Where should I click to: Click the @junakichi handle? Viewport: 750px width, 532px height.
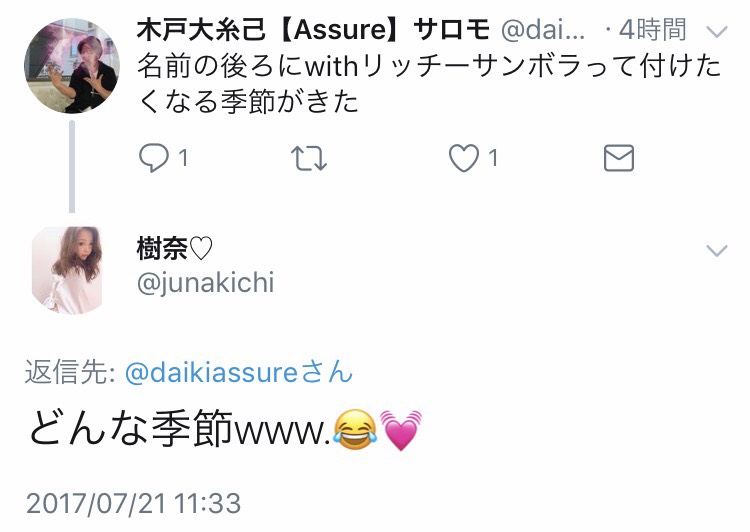pyautogui.click(x=206, y=282)
